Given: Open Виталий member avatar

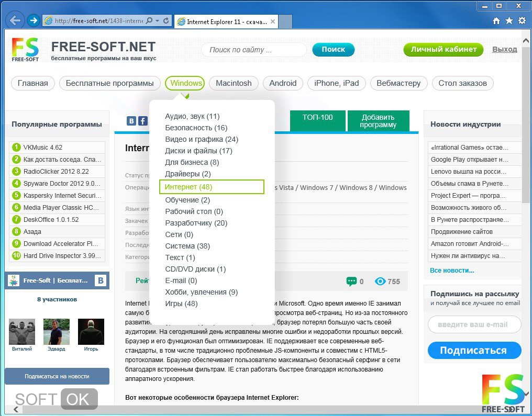Looking at the screenshot, I should click(22, 332).
